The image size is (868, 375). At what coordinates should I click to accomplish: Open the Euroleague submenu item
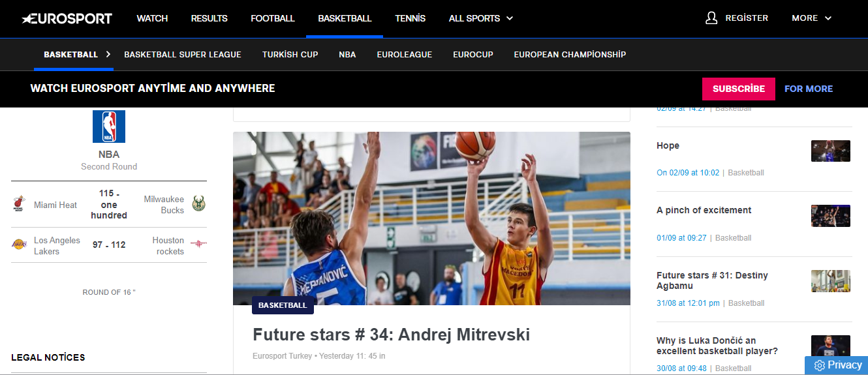pos(405,55)
